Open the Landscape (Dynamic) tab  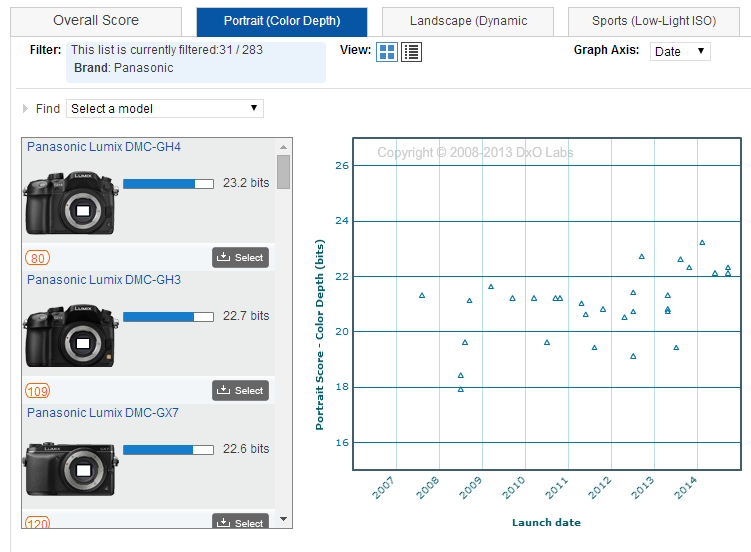pyautogui.click(x=468, y=21)
